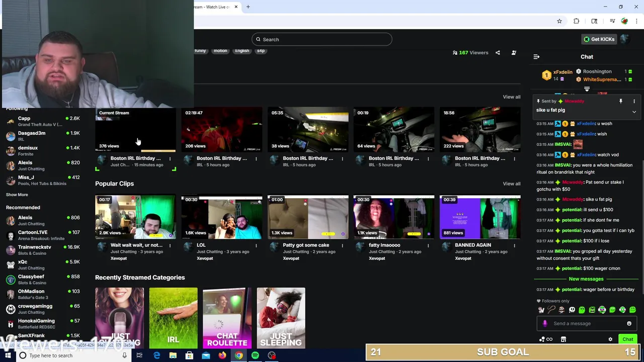Click Show More under Following list

17,195
